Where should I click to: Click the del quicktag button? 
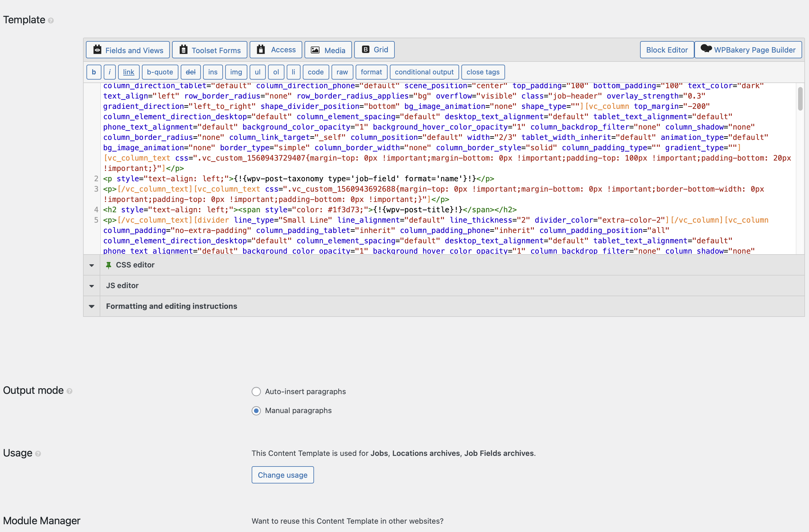pyautogui.click(x=190, y=72)
